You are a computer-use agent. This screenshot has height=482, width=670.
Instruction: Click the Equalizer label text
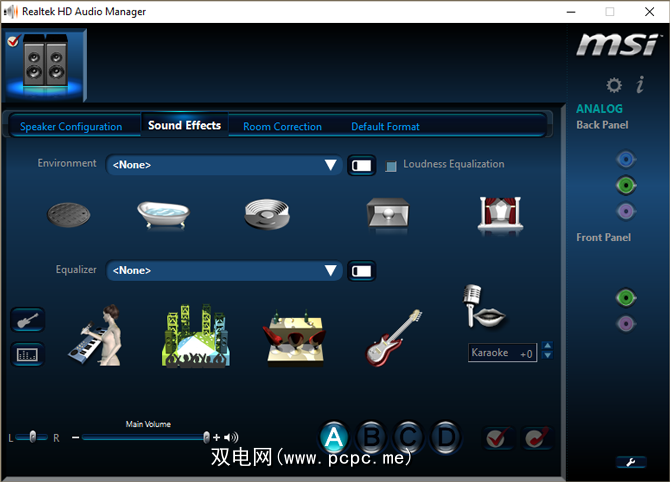point(76,270)
